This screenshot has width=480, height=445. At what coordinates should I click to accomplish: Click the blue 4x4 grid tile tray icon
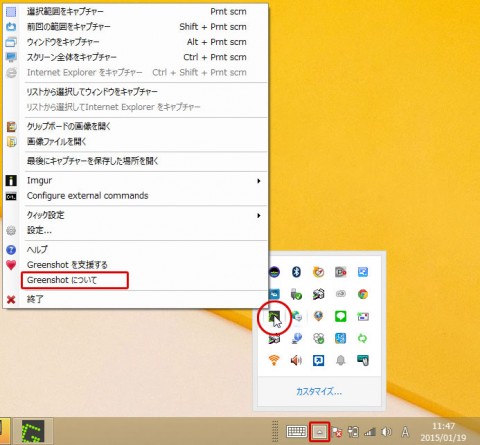[x=340, y=338]
